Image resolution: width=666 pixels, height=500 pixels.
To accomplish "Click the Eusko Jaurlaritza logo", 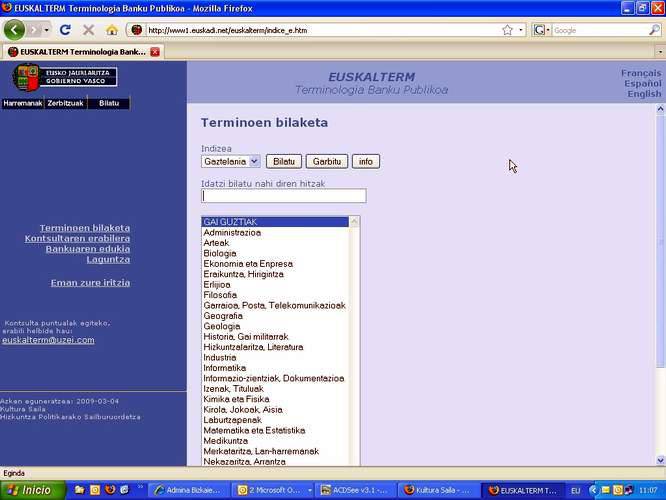I will pos(65,77).
